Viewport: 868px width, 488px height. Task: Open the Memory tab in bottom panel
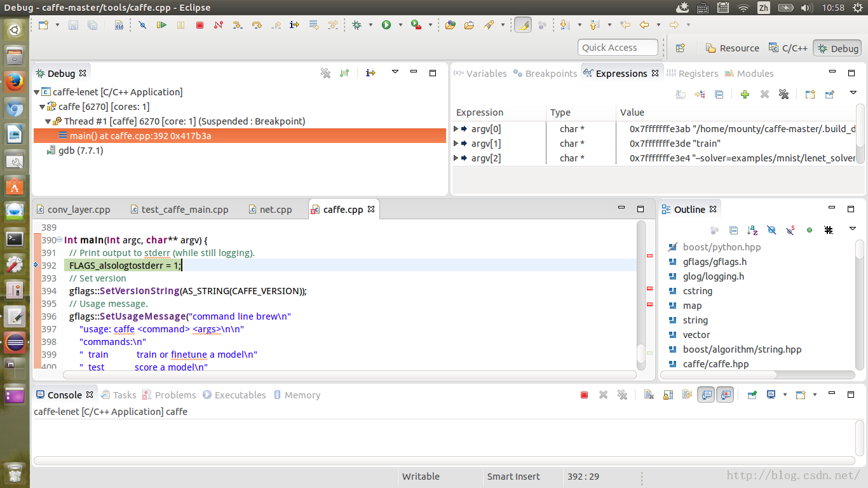point(297,395)
